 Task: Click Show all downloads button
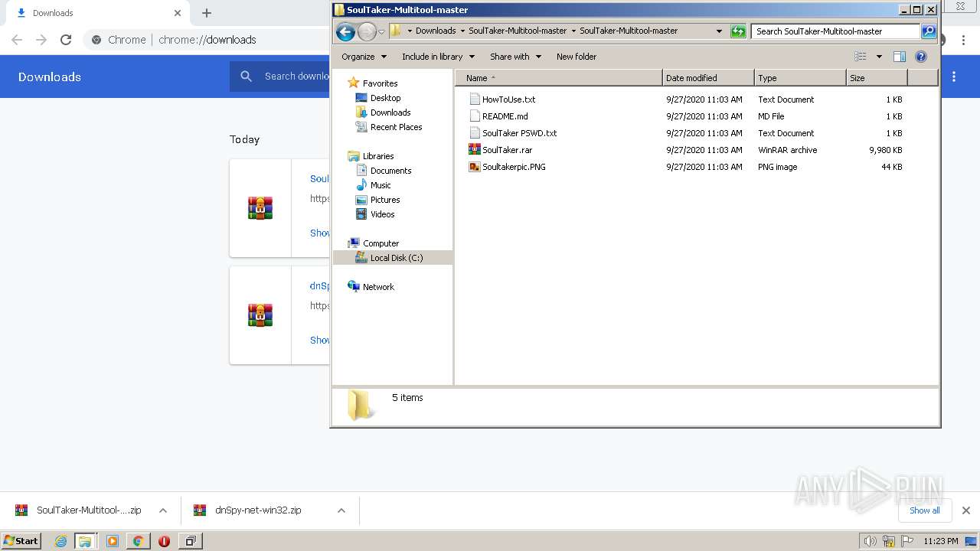[x=924, y=510]
